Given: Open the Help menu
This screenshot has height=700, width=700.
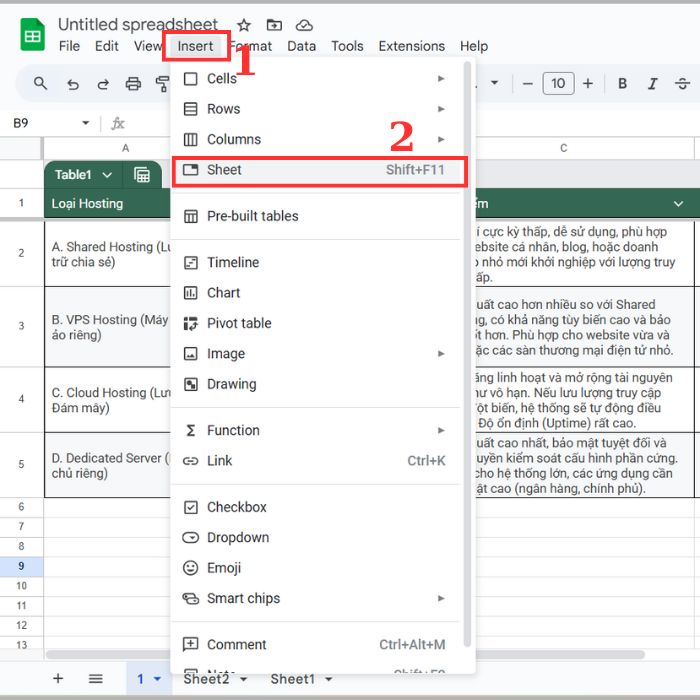Looking at the screenshot, I should (x=474, y=46).
